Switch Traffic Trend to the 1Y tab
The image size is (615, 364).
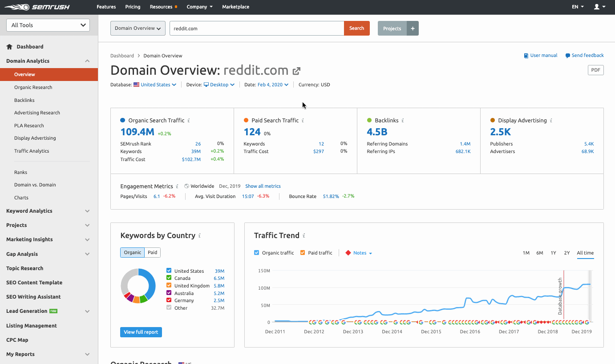(x=553, y=252)
